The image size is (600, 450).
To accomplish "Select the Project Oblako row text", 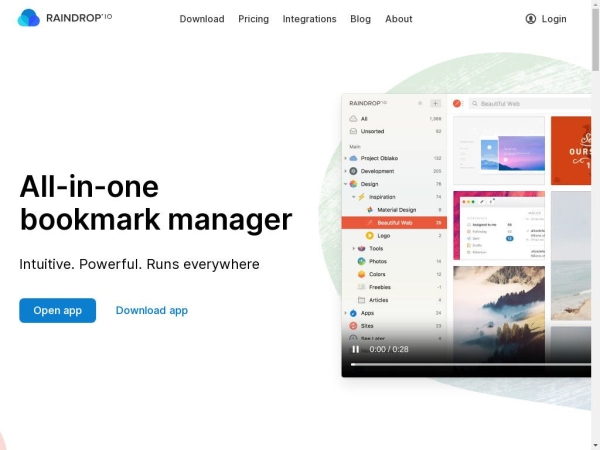I will 379,158.
